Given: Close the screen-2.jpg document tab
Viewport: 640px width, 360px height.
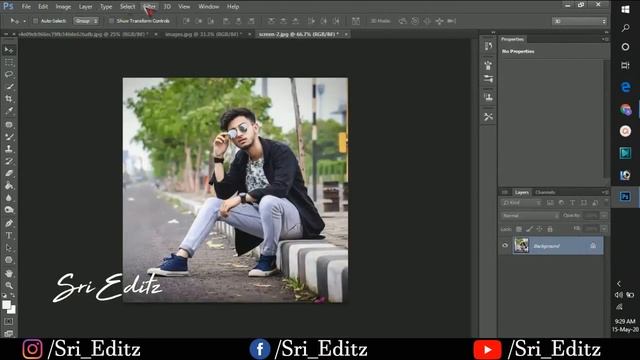Looking at the screenshot, I should (346, 34).
